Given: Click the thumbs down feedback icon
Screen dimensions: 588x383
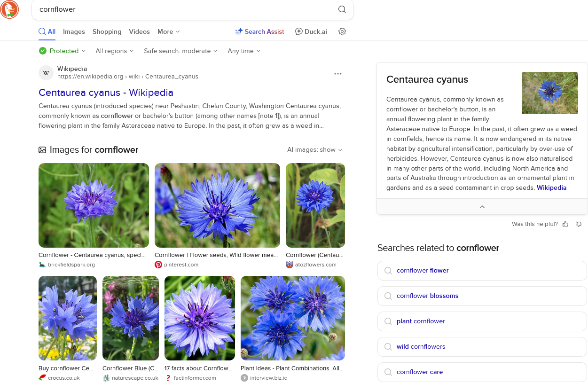Looking at the screenshot, I should (x=579, y=224).
